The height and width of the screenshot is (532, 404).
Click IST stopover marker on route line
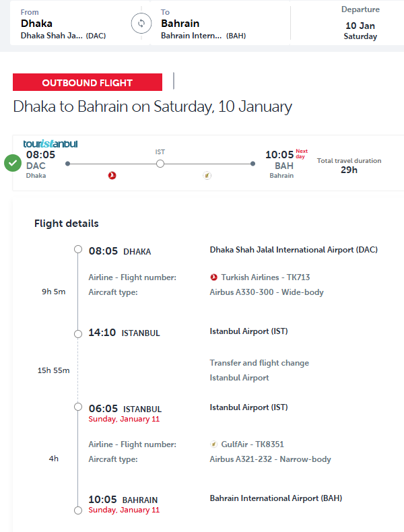coord(160,163)
